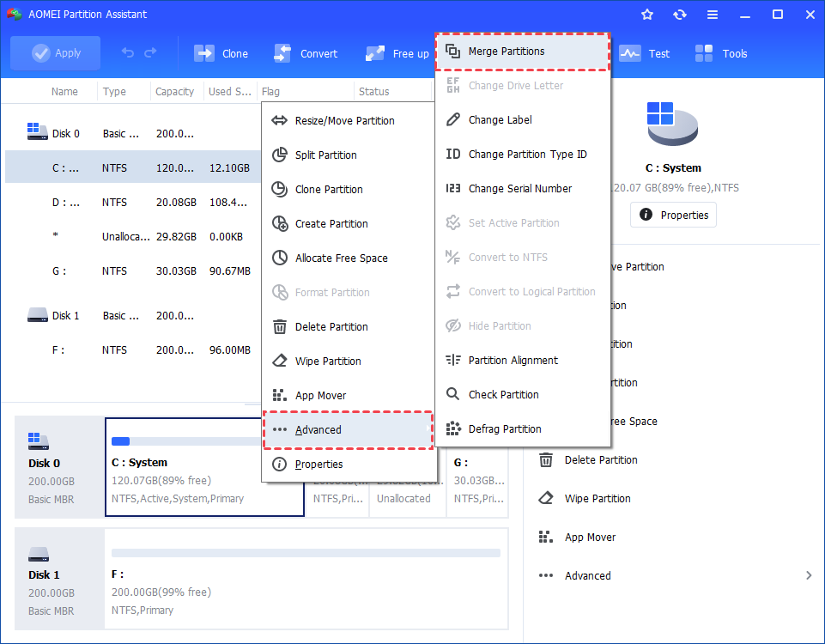The image size is (825, 644).
Task: Choose Allocate Free Space from context menu
Action: [x=349, y=258]
